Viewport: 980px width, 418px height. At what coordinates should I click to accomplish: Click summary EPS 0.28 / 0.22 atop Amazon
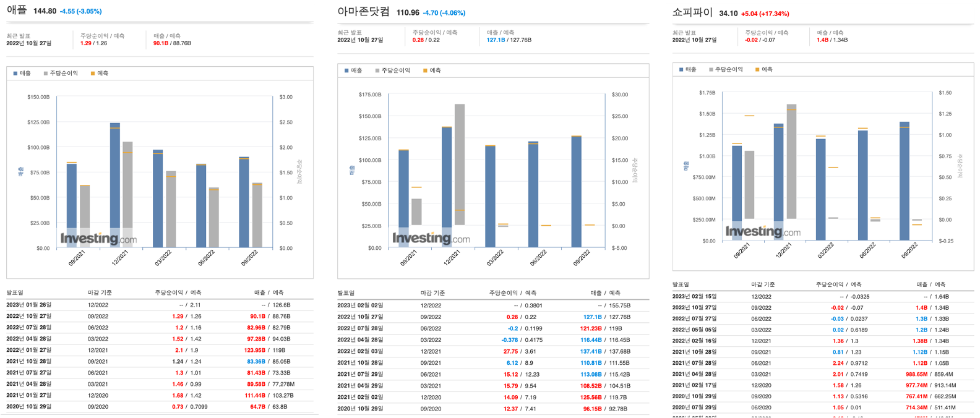coord(426,40)
